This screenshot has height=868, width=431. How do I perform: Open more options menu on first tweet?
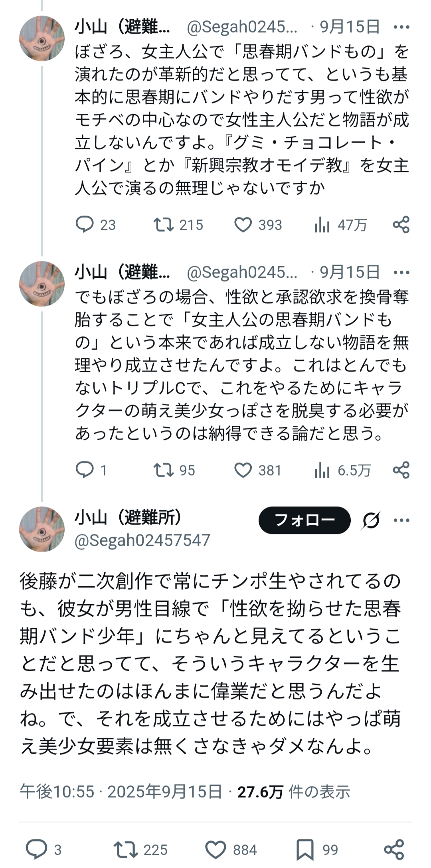401,27
